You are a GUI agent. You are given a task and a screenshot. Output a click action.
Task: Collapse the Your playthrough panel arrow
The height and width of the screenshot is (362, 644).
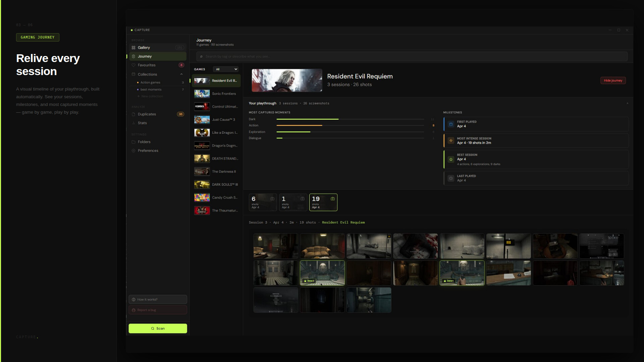coord(627,103)
